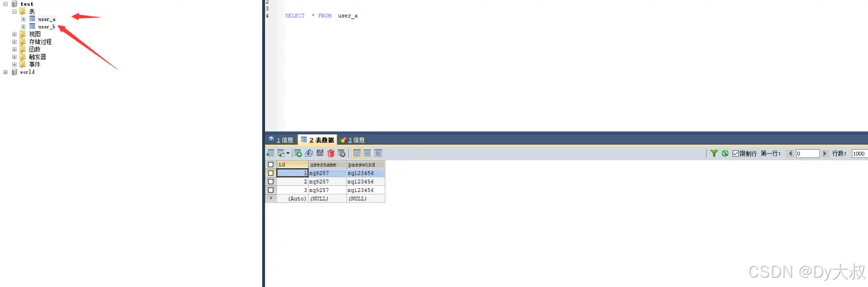Click the (NULL) username cell in new row
Image resolution: width=868 pixels, height=287 pixels.
pyautogui.click(x=327, y=198)
